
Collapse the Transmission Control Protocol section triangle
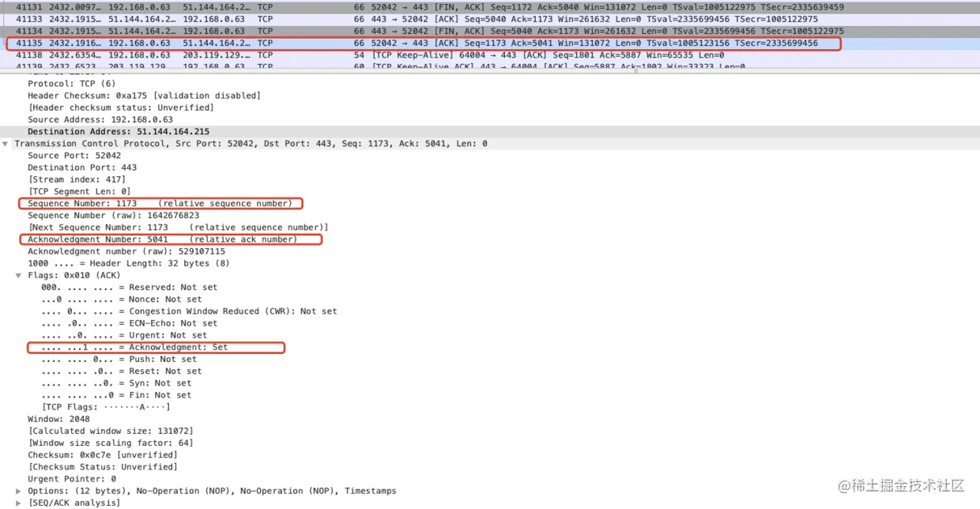[x=6, y=144]
